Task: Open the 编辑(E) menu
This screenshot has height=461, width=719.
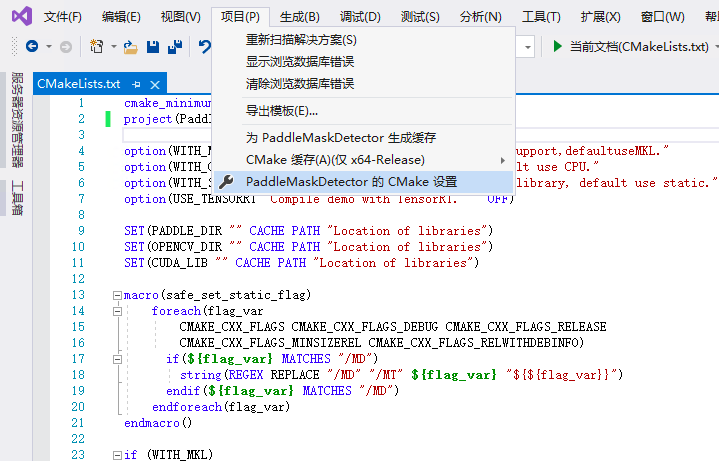Action: pyautogui.click(x=121, y=17)
